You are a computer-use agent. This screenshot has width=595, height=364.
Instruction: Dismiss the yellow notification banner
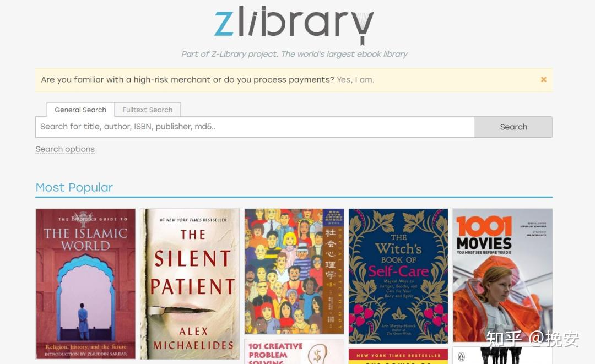tap(543, 79)
